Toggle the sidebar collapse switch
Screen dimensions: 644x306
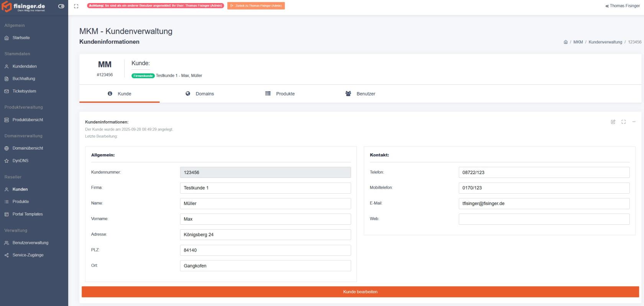(x=61, y=6)
